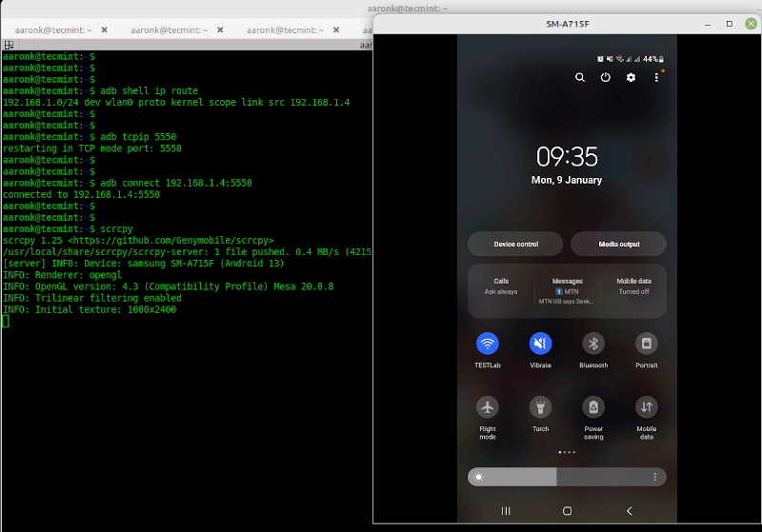Close the second terminal tab
Viewport: 762px width, 532px height.
[x=220, y=30]
